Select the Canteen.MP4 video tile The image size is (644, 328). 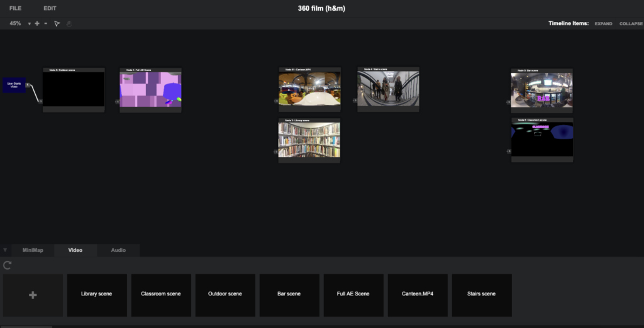click(x=418, y=295)
